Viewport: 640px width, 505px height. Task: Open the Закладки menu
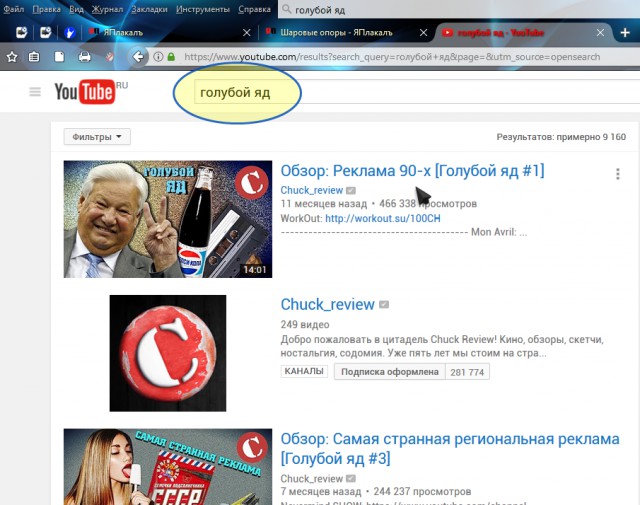(149, 9)
